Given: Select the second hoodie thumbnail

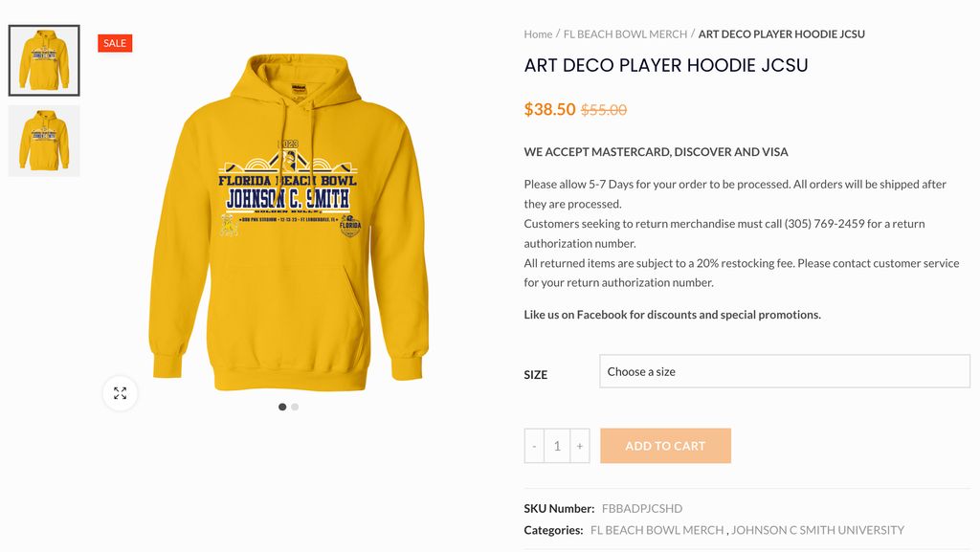Looking at the screenshot, I should [x=44, y=141].
